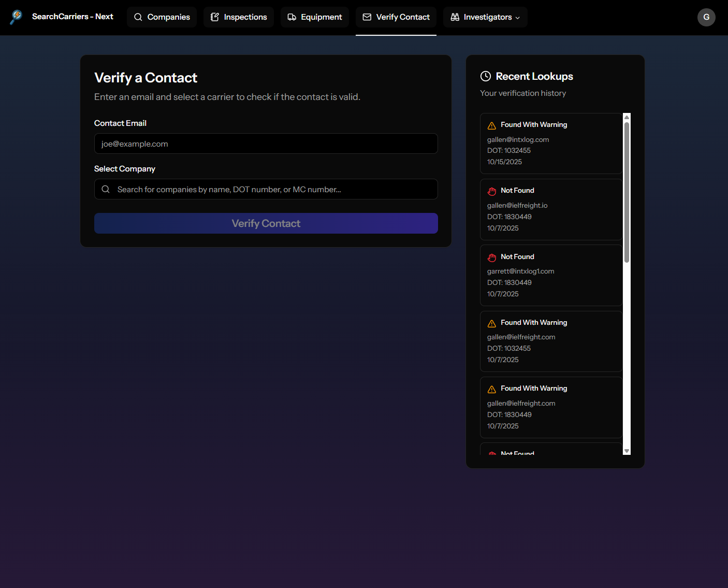Expand the company selection search box
The image size is (728, 588).
[266, 189]
